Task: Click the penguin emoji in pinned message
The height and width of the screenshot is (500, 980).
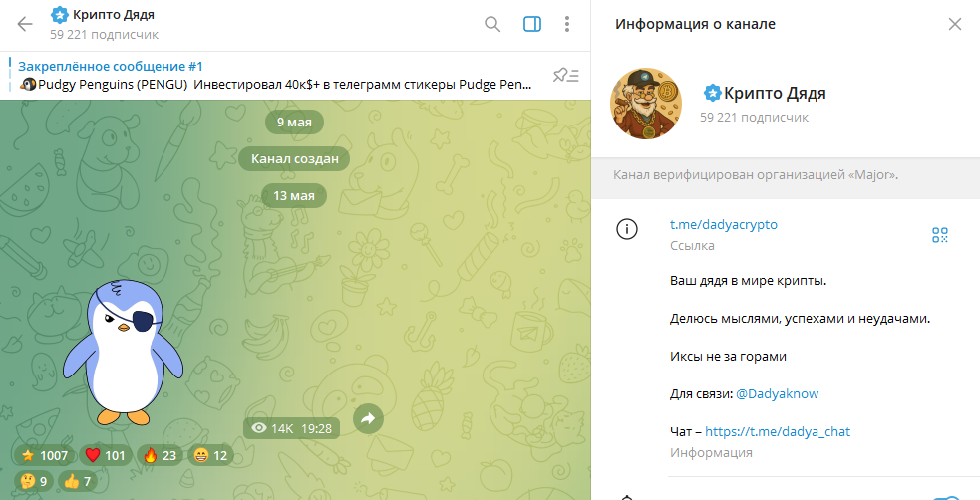Action: (28, 85)
